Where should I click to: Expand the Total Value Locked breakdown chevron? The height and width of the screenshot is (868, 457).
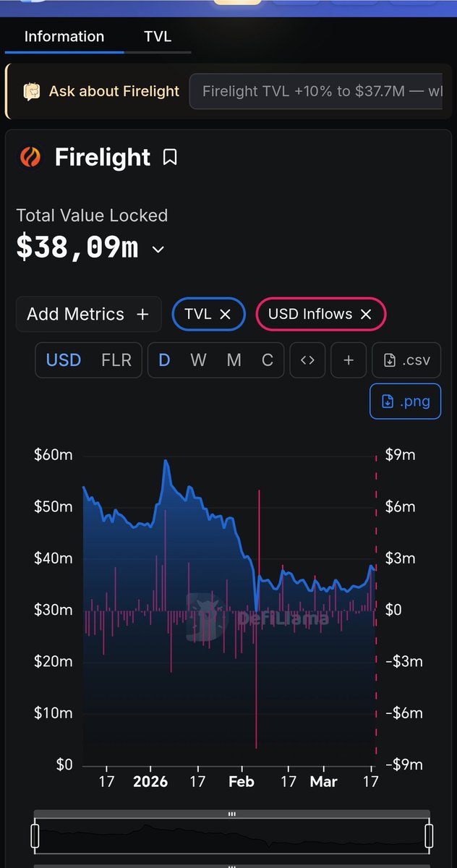tap(158, 250)
